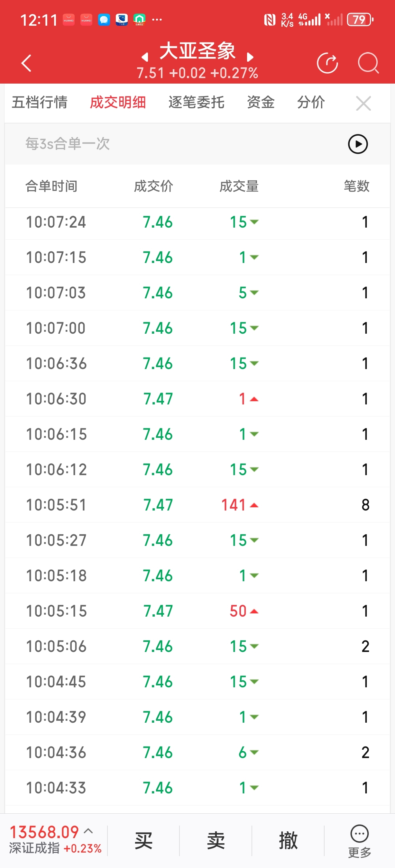Tap the 买 buy button
The height and width of the screenshot is (868, 395).
(143, 840)
